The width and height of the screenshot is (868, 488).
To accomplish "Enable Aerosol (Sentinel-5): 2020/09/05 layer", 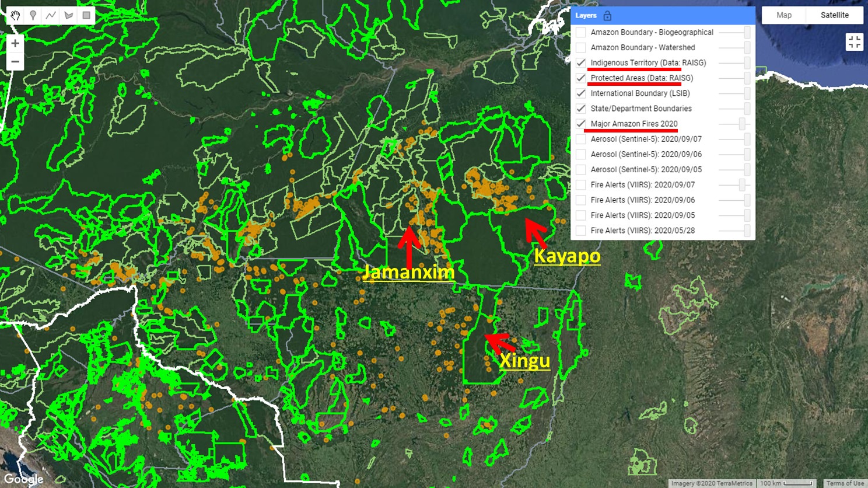I will [x=580, y=169].
